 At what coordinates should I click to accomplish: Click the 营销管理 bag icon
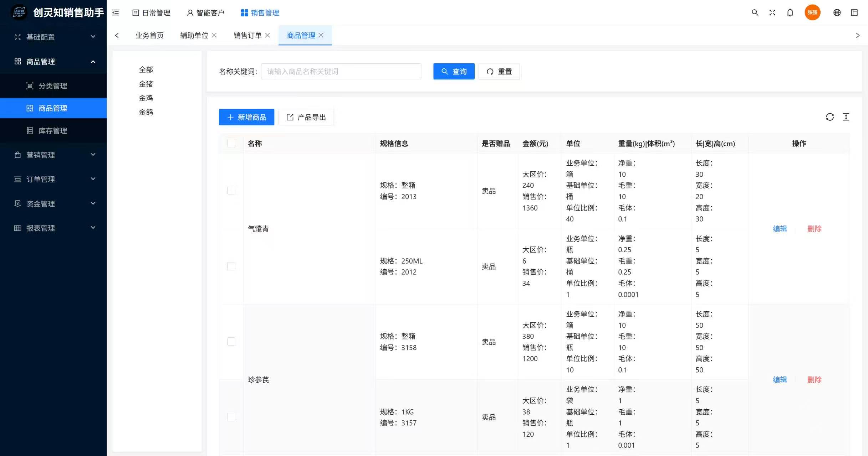coord(17,155)
